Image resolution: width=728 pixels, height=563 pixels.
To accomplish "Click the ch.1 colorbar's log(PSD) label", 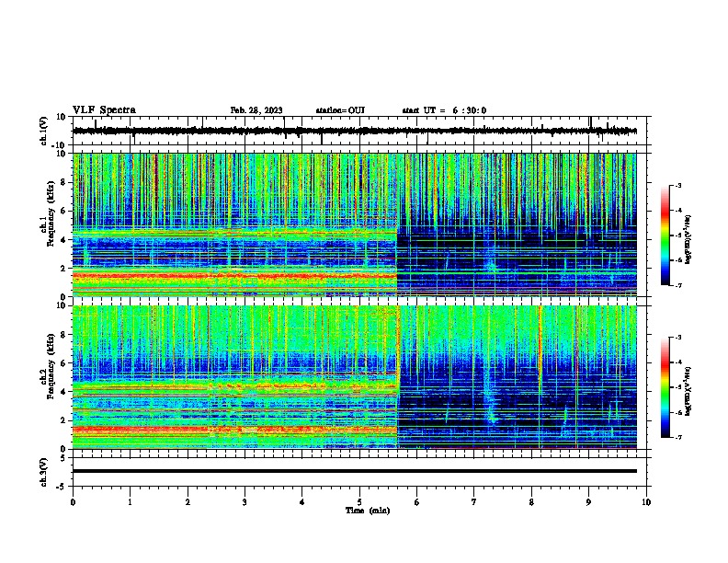I will click(x=688, y=239).
